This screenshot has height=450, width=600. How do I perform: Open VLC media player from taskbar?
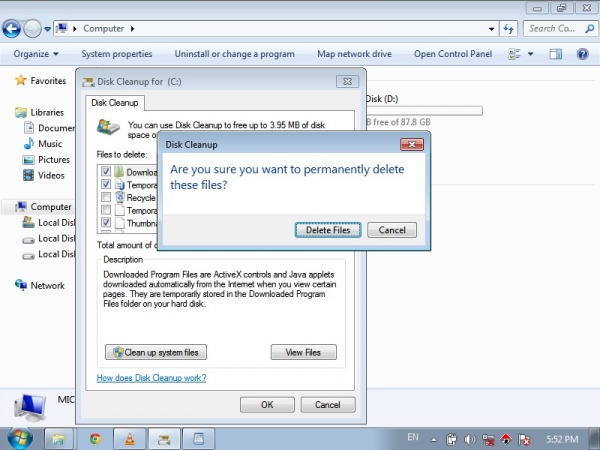[129, 439]
